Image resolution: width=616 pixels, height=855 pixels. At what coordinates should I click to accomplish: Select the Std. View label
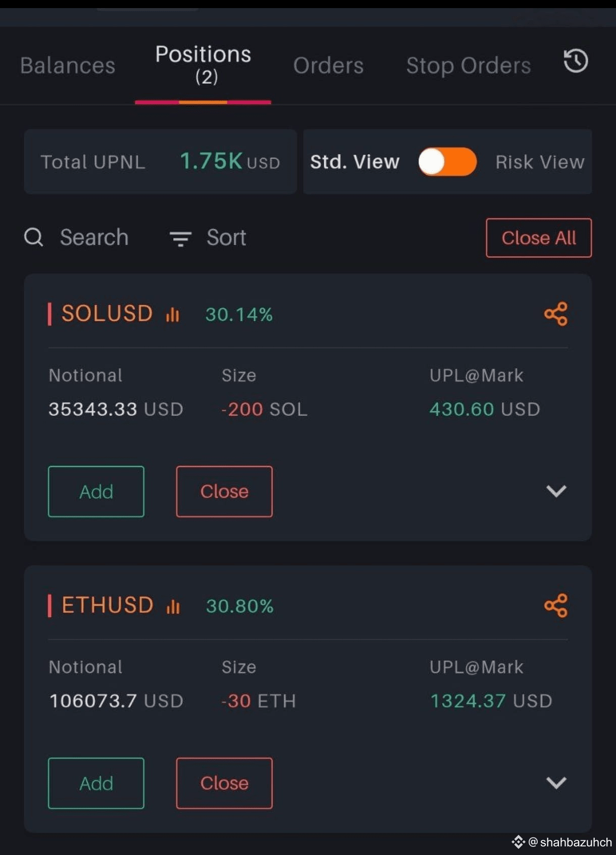[354, 162]
